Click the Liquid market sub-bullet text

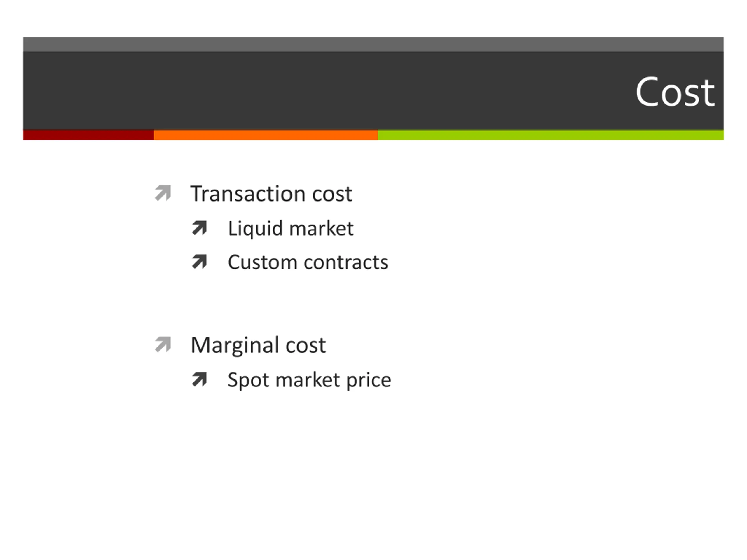291,229
